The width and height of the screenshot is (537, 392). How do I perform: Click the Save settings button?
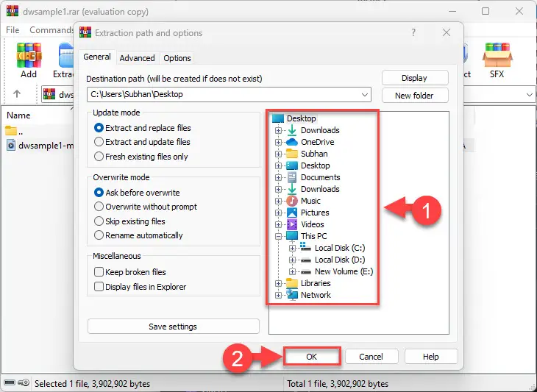click(x=174, y=327)
